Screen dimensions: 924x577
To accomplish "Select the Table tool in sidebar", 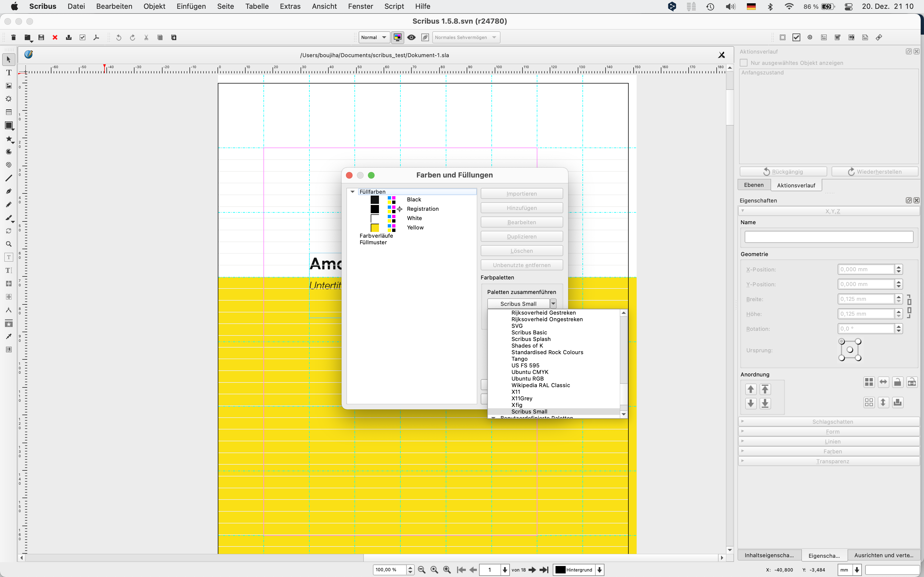I will (x=9, y=112).
